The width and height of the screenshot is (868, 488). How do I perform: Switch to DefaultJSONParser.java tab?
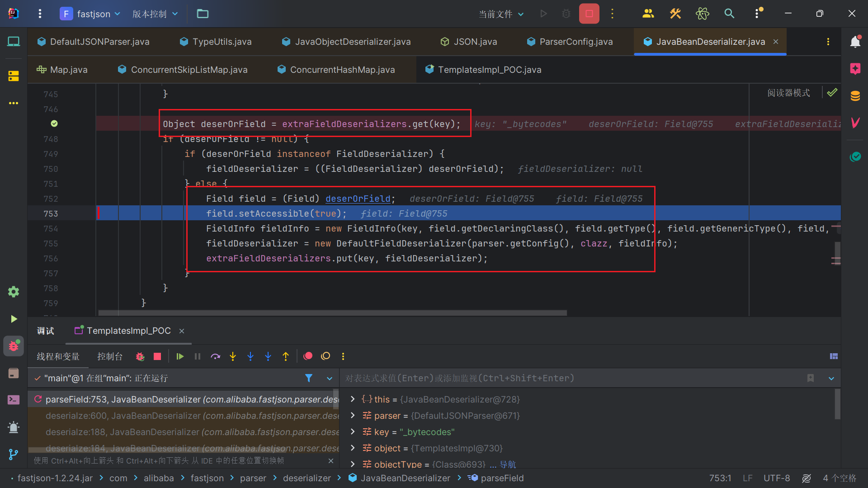94,42
